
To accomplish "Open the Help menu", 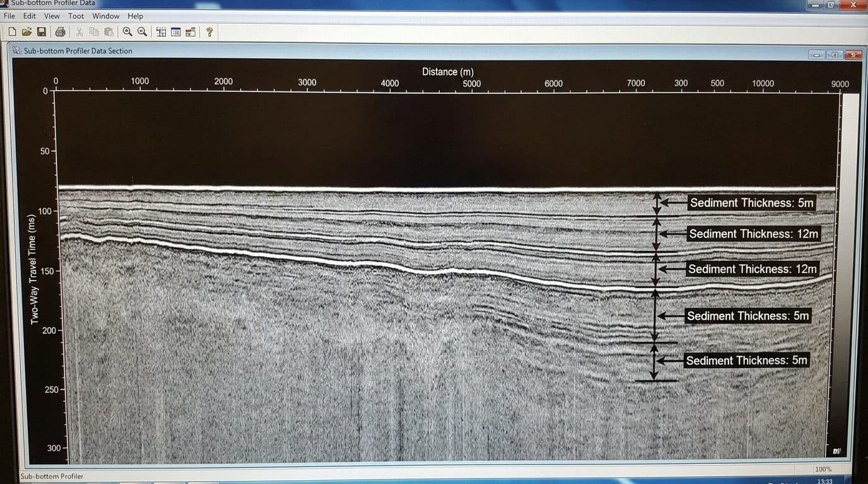I will click(x=135, y=16).
